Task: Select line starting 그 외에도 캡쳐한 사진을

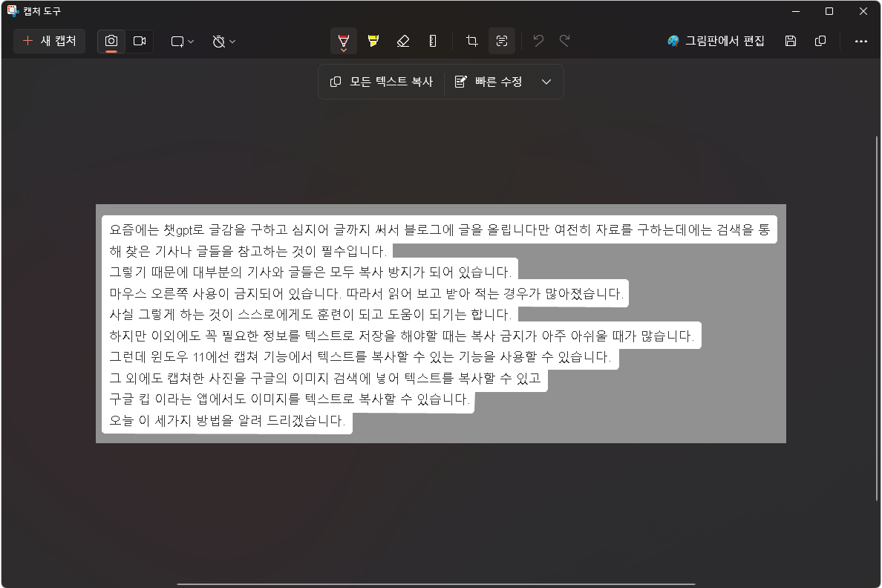Action: pos(324,378)
